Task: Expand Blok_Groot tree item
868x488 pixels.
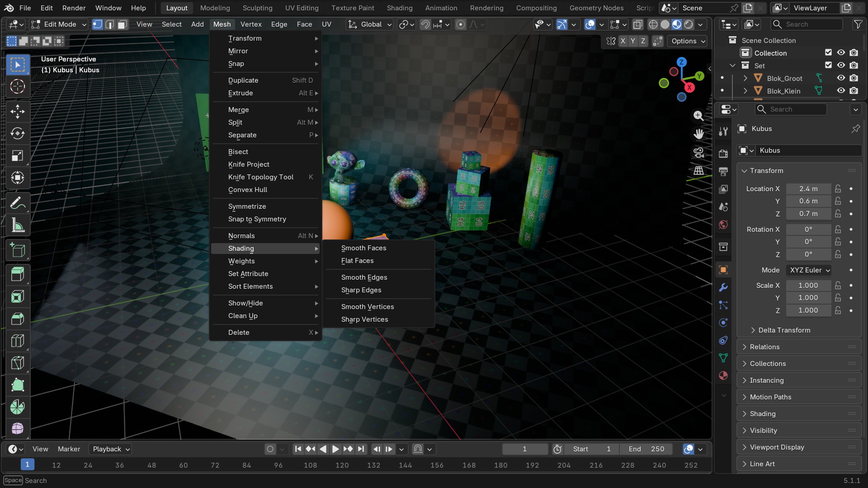Action: tap(745, 78)
